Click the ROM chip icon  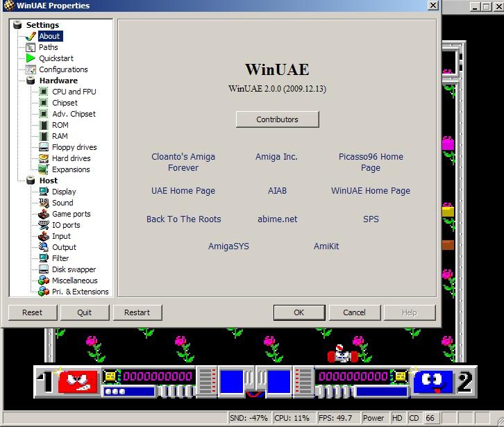(44, 125)
